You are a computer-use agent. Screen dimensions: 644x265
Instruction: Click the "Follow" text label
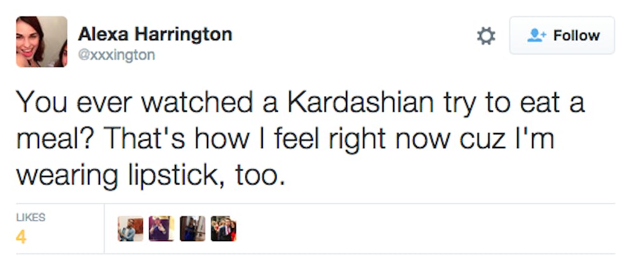pyautogui.click(x=576, y=36)
